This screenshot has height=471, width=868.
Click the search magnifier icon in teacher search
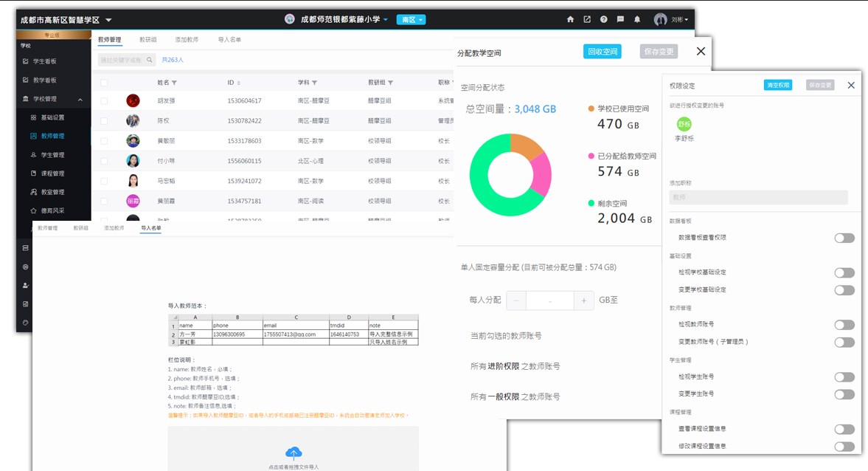(150, 60)
